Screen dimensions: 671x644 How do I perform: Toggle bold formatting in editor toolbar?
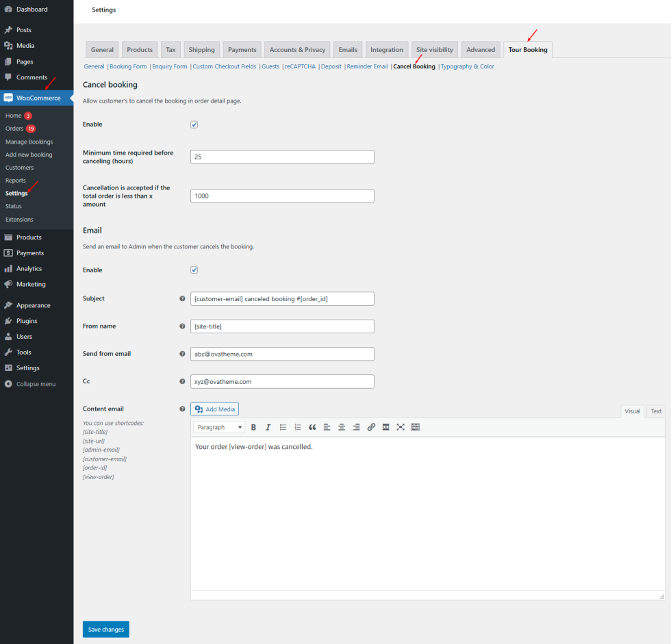253,427
